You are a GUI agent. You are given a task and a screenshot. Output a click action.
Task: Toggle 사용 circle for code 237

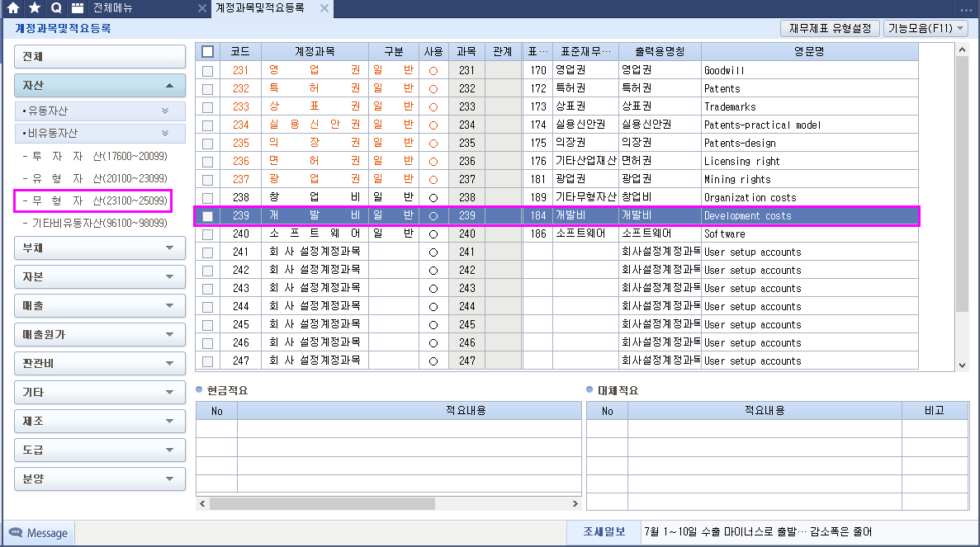(433, 179)
